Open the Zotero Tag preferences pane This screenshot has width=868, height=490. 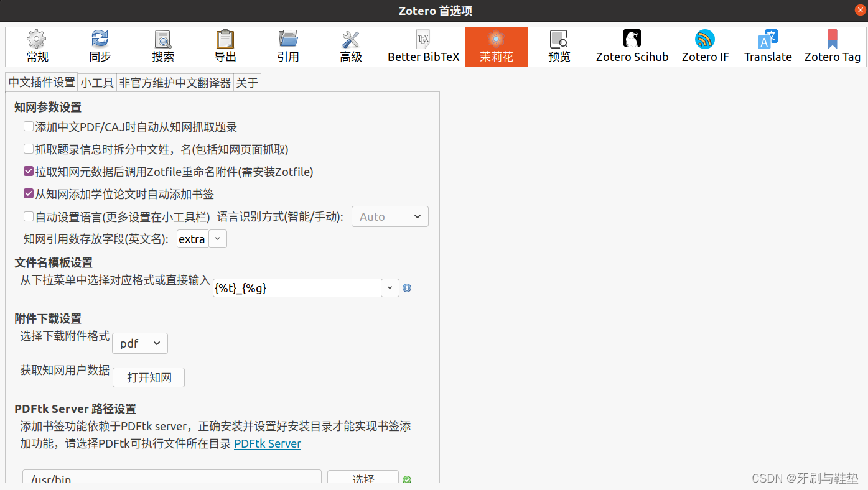point(832,47)
